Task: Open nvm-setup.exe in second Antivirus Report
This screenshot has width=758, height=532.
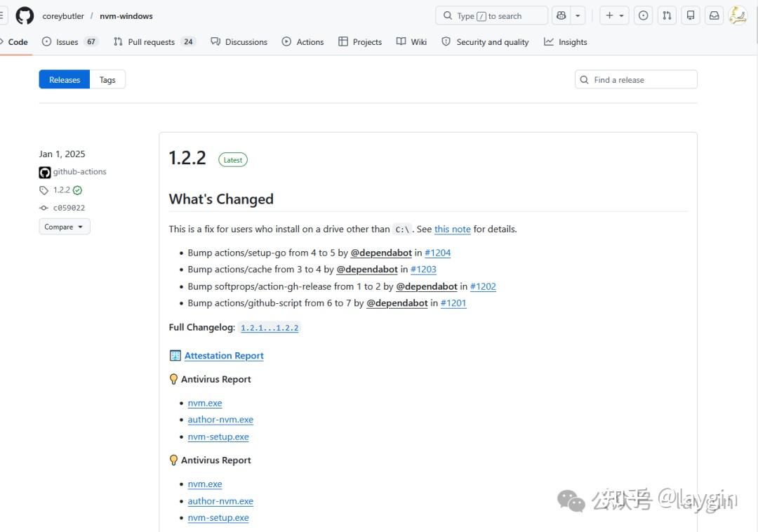Action: 218,517
